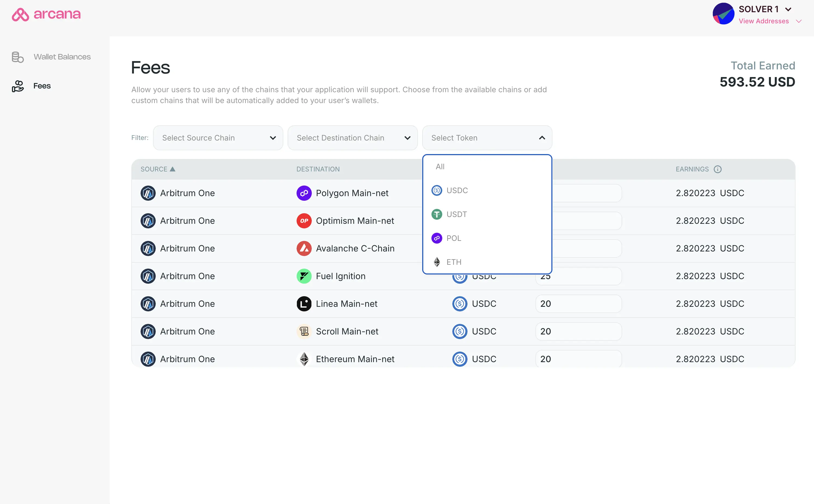Click Arbitrum icon in Optimism row

point(148,221)
